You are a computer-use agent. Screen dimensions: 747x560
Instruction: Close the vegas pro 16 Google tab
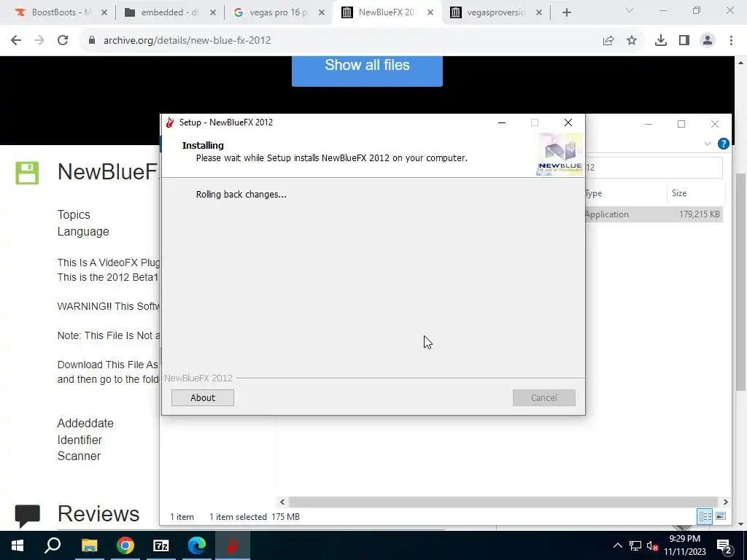coord(322,13)
